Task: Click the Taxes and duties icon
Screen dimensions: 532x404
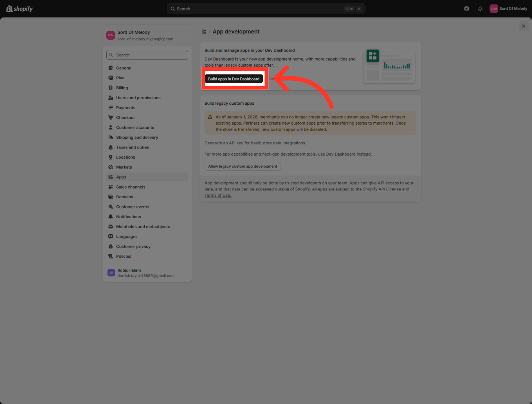Action: [111, 147]
